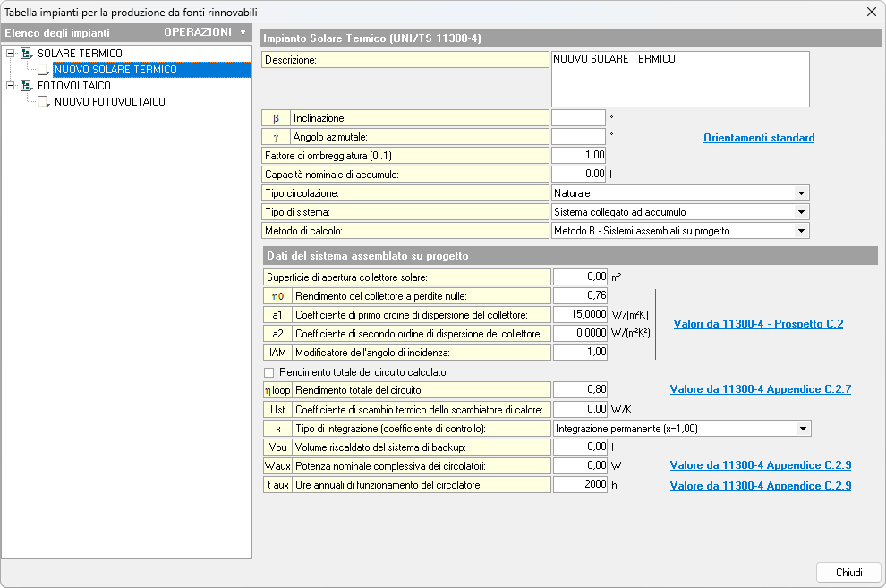Open the Orientamenti standard link
Viewport: 886px width, 588px height.
(759, 138)
